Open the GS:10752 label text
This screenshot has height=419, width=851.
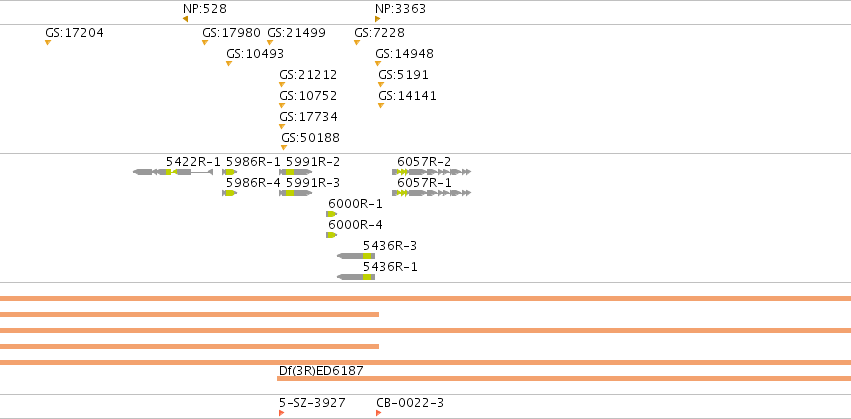308,96
